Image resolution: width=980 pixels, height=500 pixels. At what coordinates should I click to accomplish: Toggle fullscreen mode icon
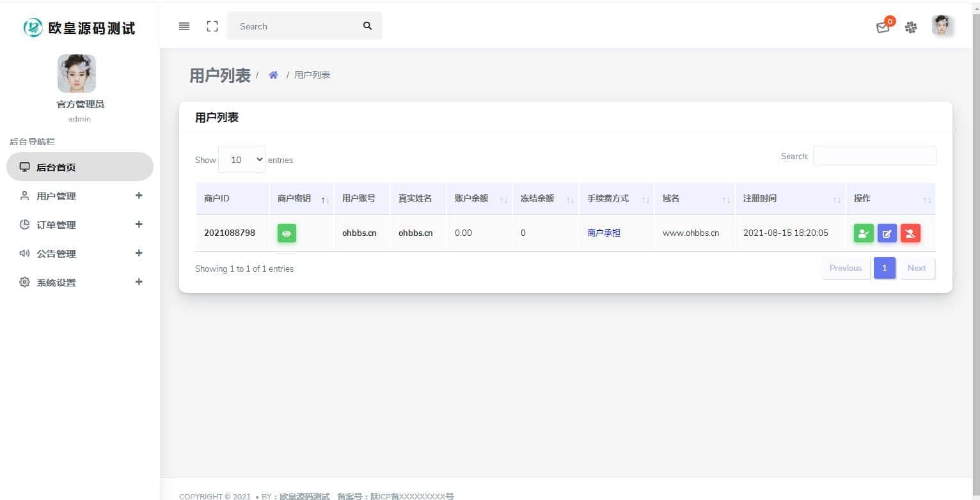pyautogui.click(x=212, y=26)
